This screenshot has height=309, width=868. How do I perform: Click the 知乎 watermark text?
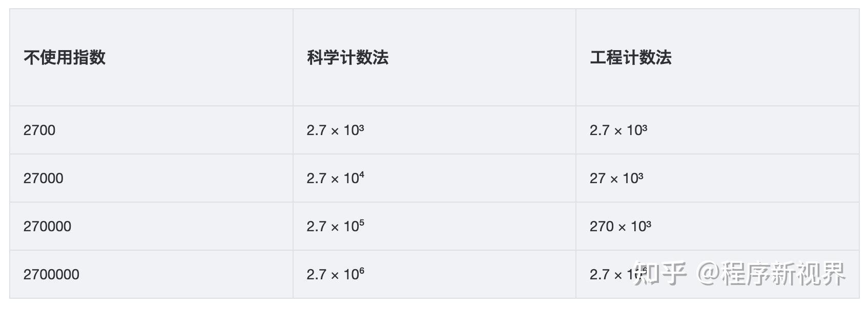click(x=659, y=273)
